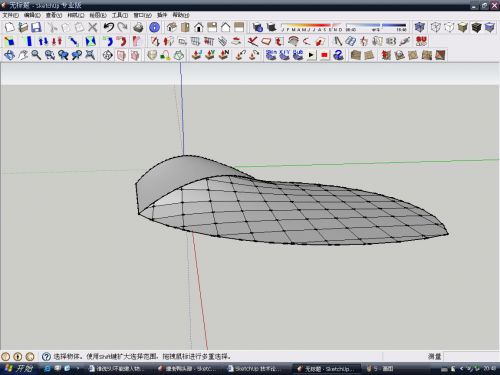Click the Zoom Extents icon
This screenshot has width=500, height=375.
(90, 55)
